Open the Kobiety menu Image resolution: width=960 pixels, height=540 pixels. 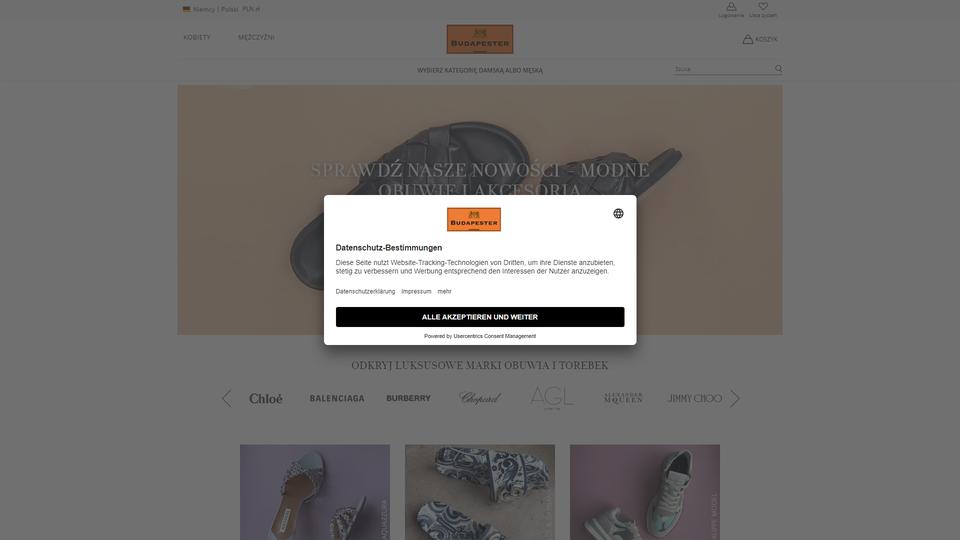pos(197,37)
